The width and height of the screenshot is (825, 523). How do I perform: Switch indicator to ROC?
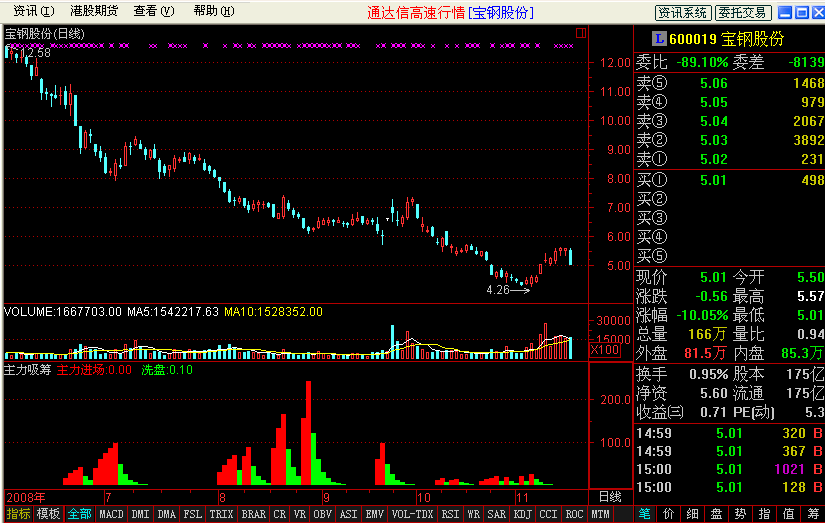[575, 514]
